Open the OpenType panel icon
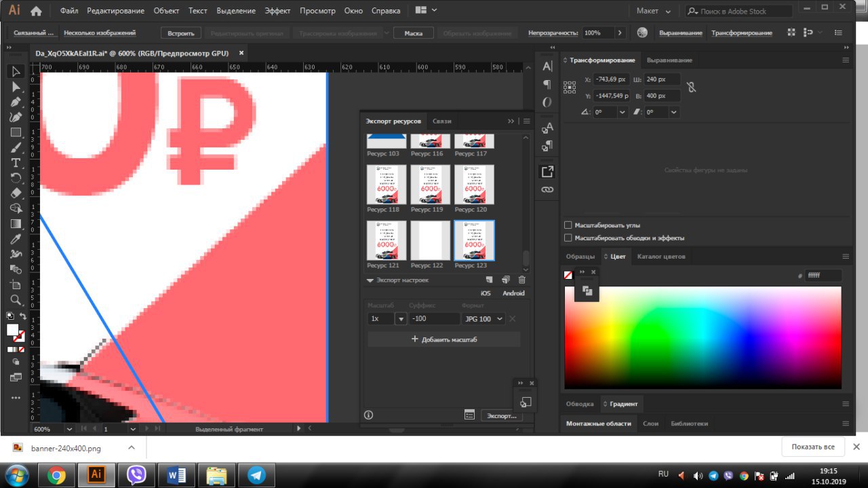The width and height of the screenshot is (868, 488). [547, 102]
